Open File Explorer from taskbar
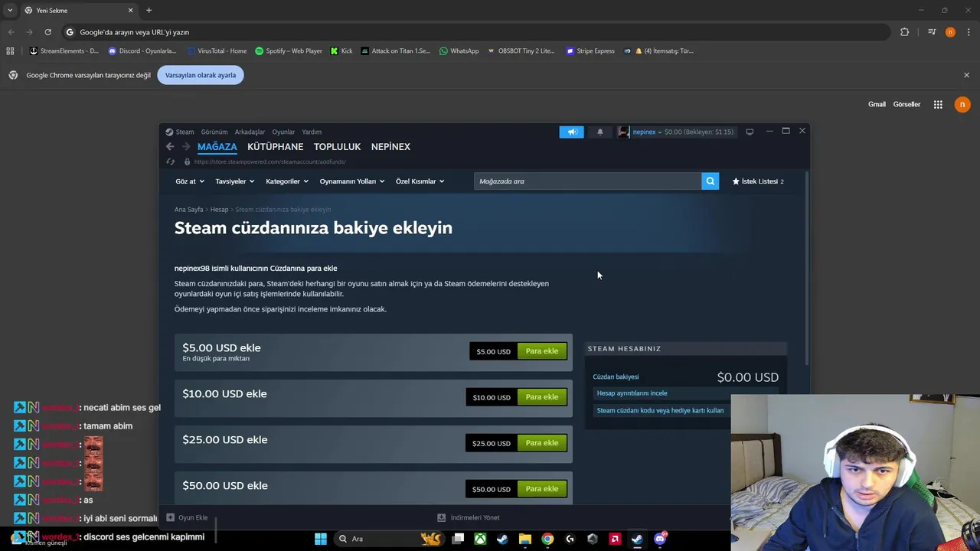Screen dimensions: 980x551 [525, 539]
